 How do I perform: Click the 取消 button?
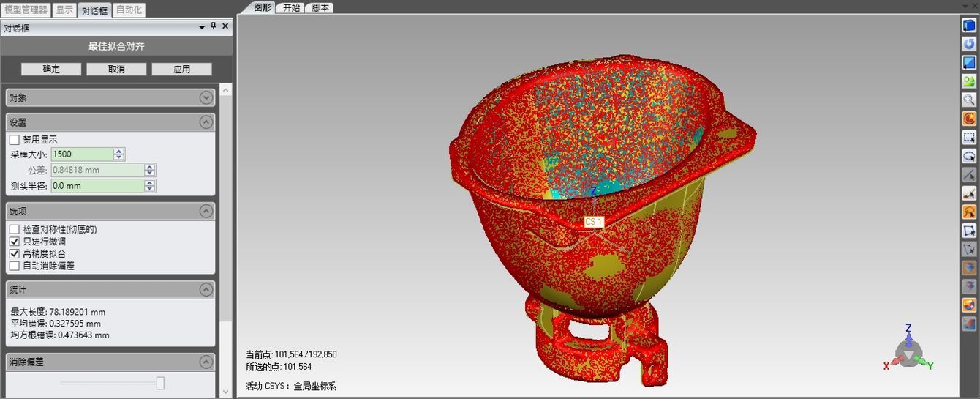pyautogui.click(x=116, y=69)
